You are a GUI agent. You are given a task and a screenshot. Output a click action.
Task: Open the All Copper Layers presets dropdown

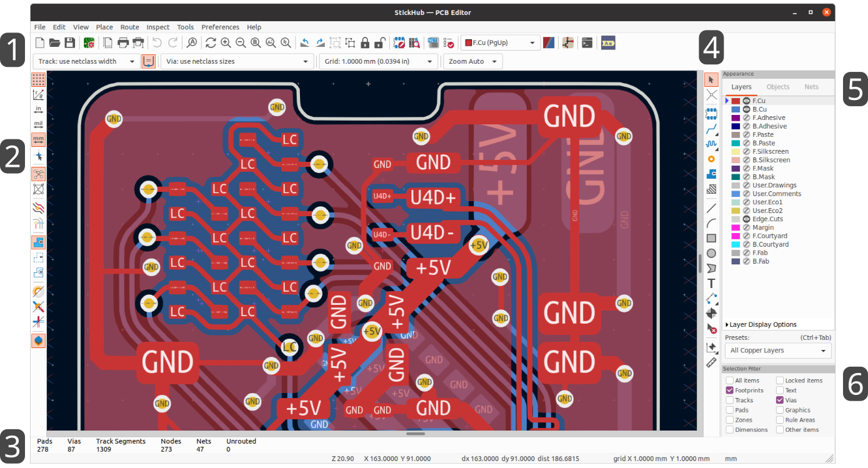[x=777, y=351]
